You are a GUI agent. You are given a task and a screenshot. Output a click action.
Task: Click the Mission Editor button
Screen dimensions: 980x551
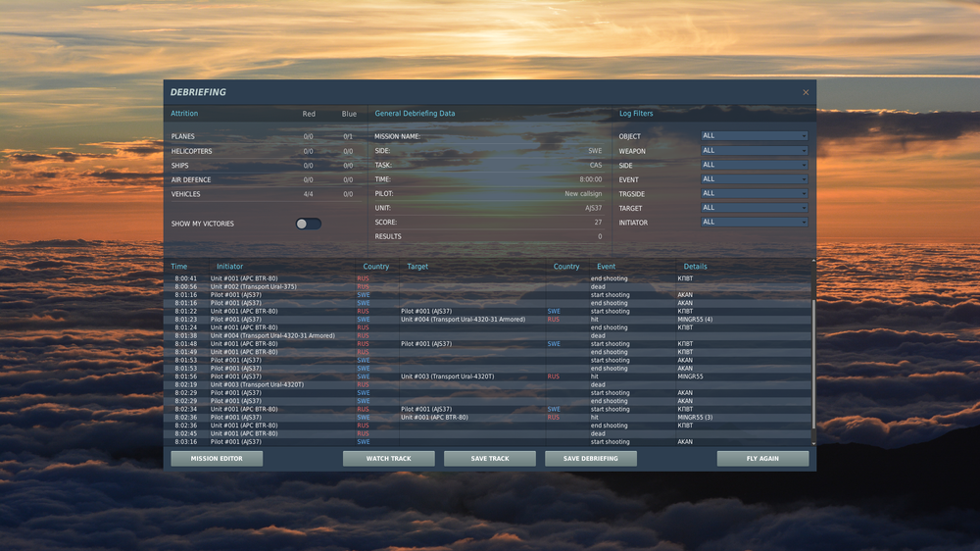[217, 459]
